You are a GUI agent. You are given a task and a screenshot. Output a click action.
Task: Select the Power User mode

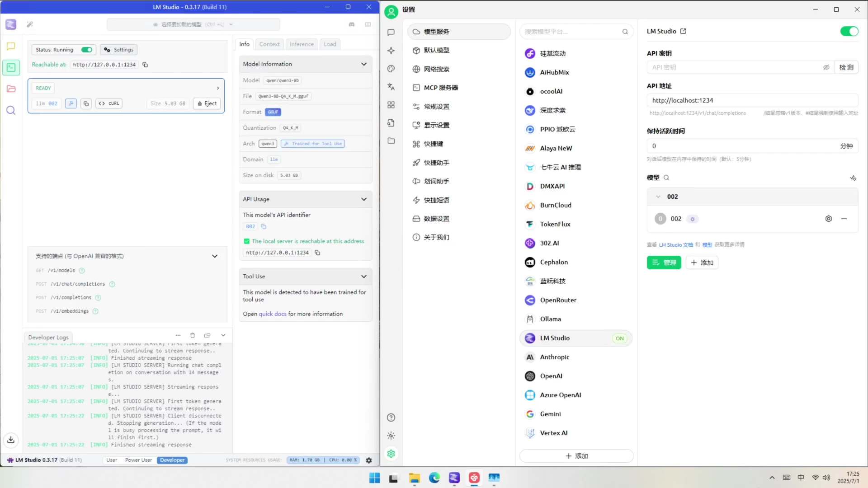click(x=138, y=460)
